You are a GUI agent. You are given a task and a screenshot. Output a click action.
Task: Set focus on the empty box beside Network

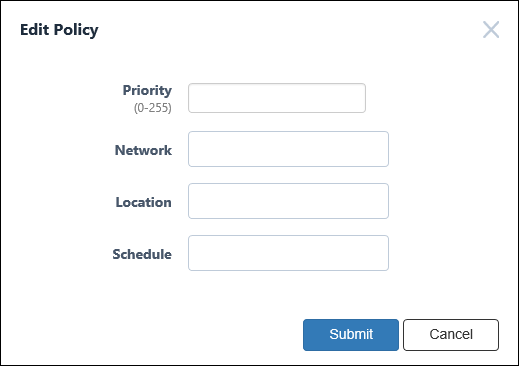click(288, 149)
